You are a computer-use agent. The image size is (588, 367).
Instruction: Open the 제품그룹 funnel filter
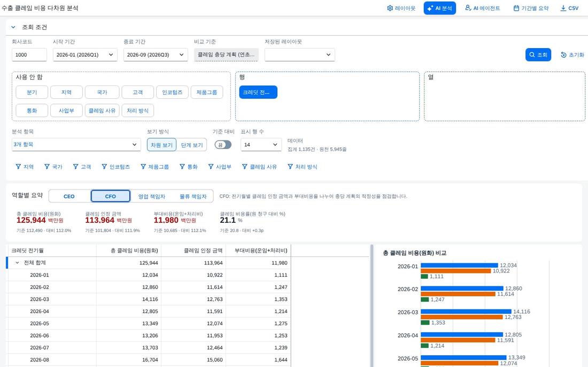(154, 167)
